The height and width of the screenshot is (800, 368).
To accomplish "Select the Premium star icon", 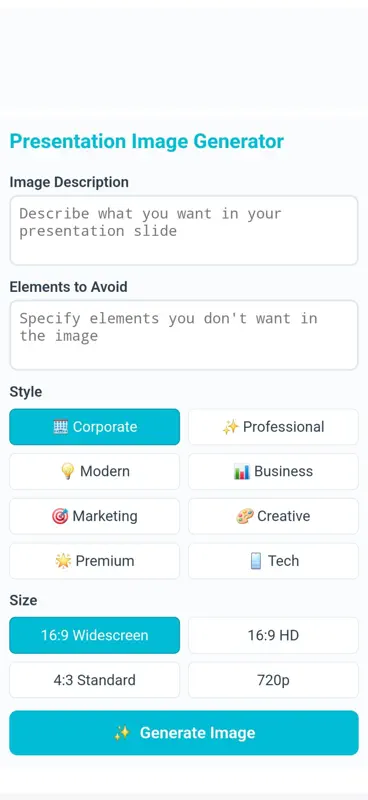I will click(x=63, y=561).
